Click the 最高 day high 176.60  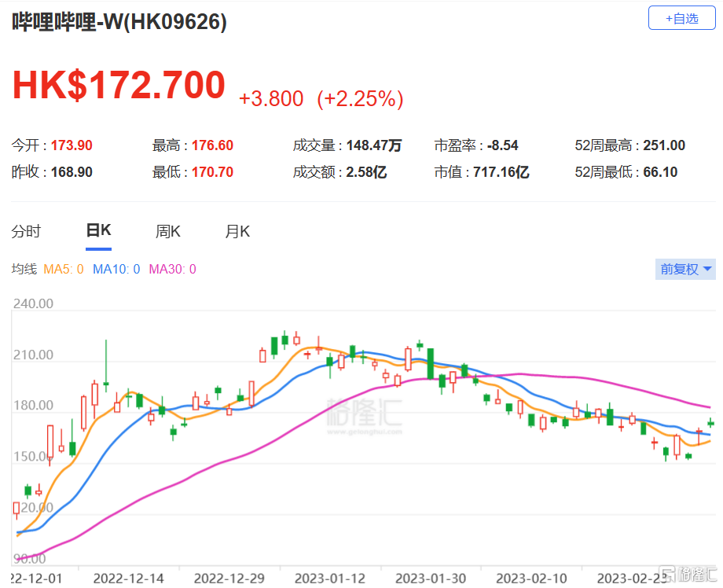click(x=212, y=145)
